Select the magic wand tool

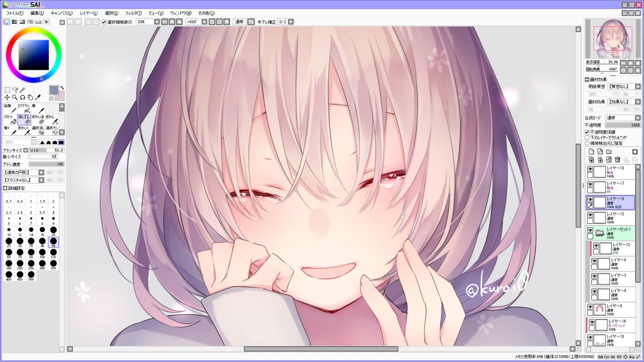[x=22, y=90]
